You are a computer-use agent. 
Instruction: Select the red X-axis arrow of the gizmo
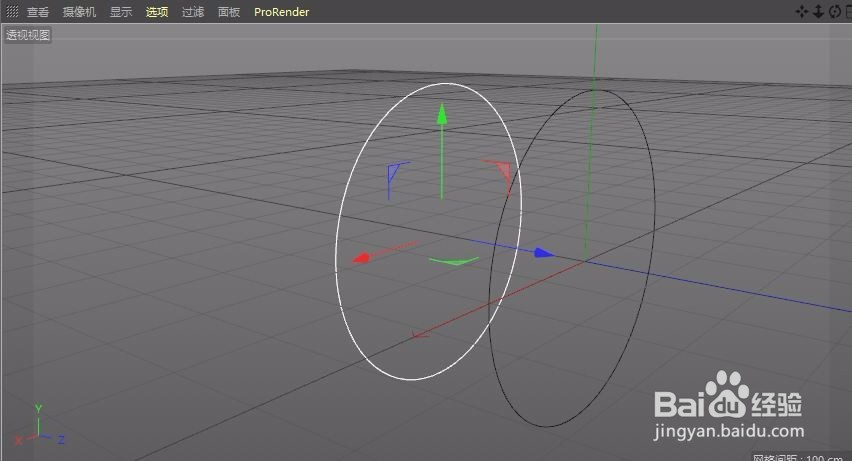(x=361, y=257)
